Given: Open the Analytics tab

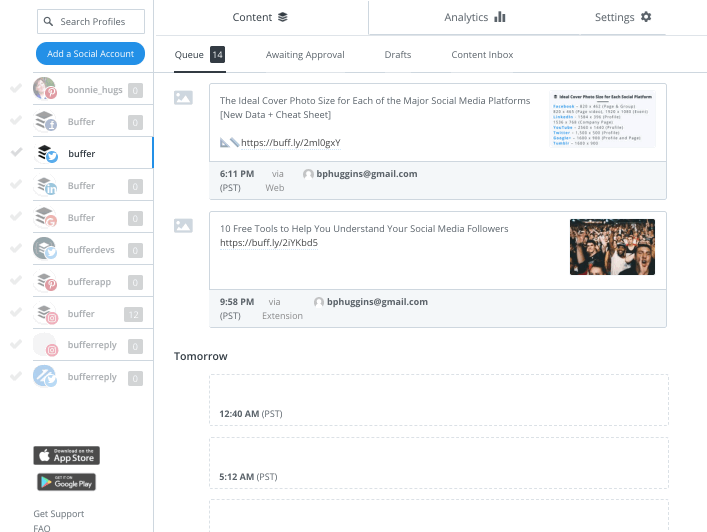Looking at the screenshot, I should (474, 17).
